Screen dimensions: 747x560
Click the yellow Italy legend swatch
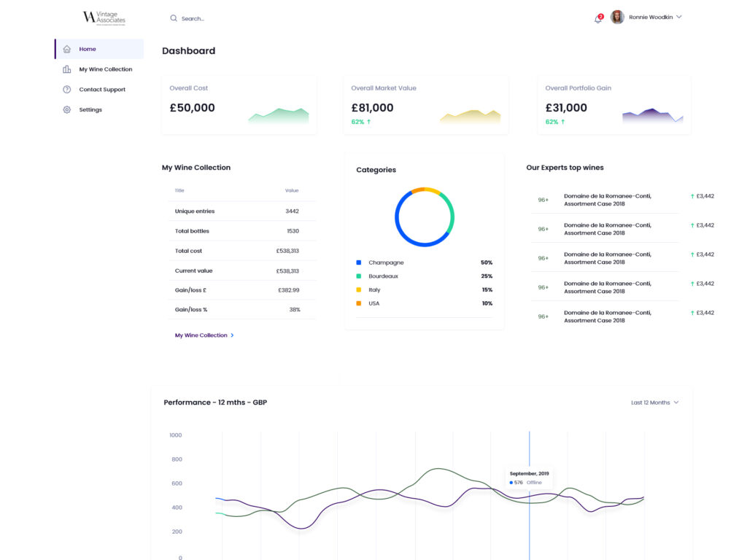click(x=359, y=289)
